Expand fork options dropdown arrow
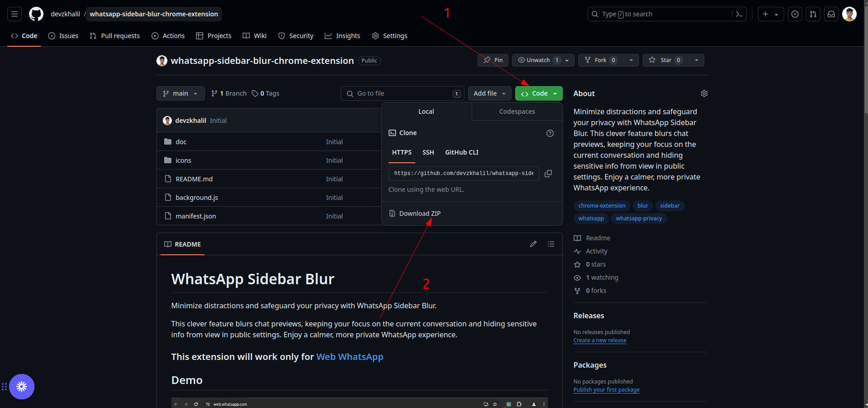Viewport: 868px width, 408px height. coord(631,60)
